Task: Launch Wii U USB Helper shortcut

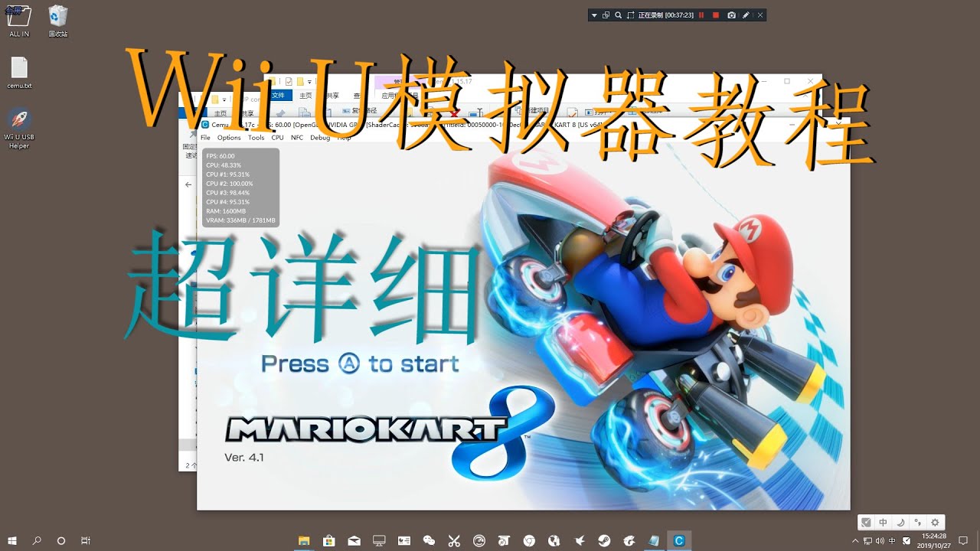Action: coord(19,128)
